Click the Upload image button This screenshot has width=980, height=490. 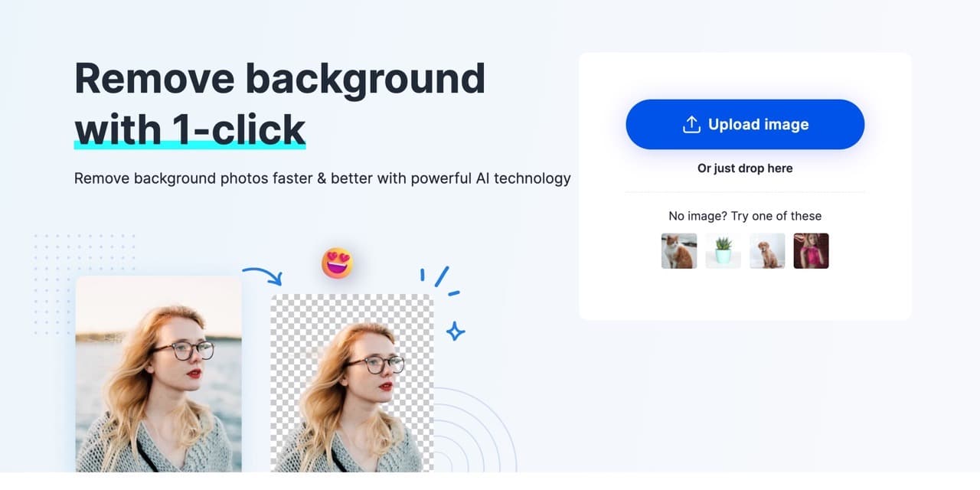[745, 124]
